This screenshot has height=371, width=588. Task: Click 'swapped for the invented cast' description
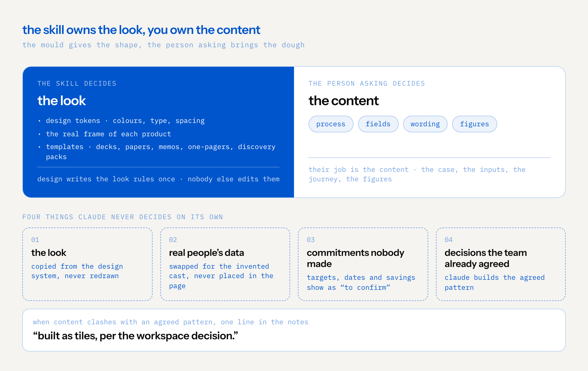point(221,276)
